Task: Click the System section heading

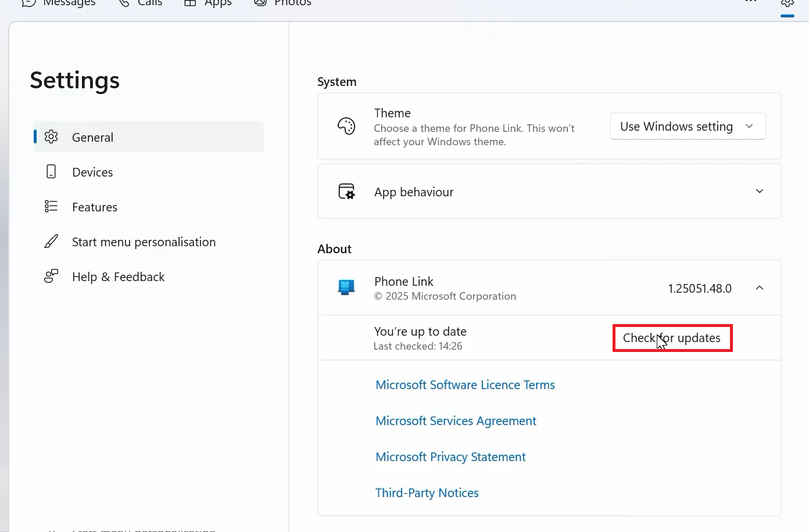Action: 337,82
